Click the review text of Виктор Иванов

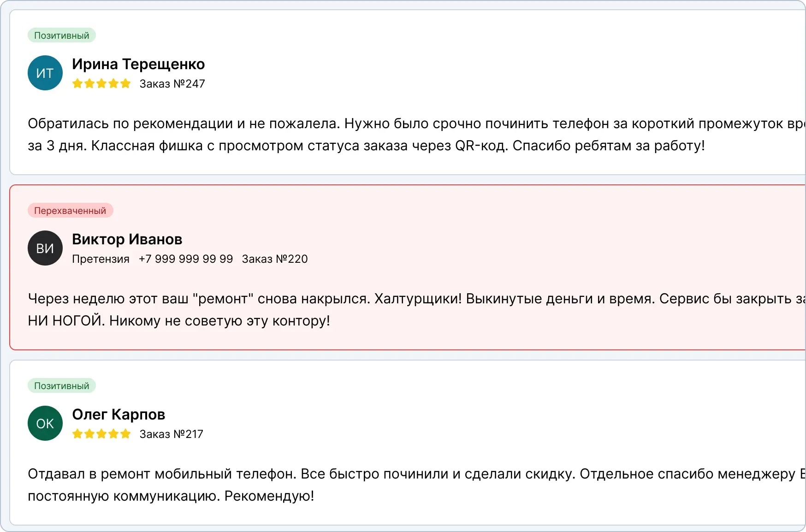[323, 309]
